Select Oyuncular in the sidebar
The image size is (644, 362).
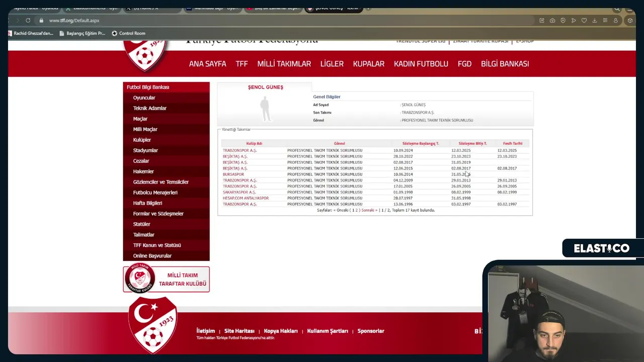pyautogui.click(x=166, y=98)
